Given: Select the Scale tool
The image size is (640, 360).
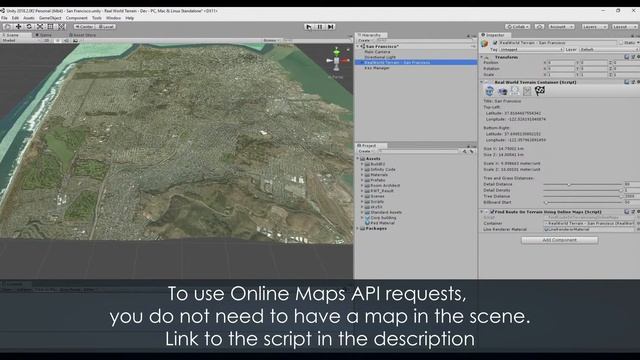Looking at the screenshot, I should (40, 27).
